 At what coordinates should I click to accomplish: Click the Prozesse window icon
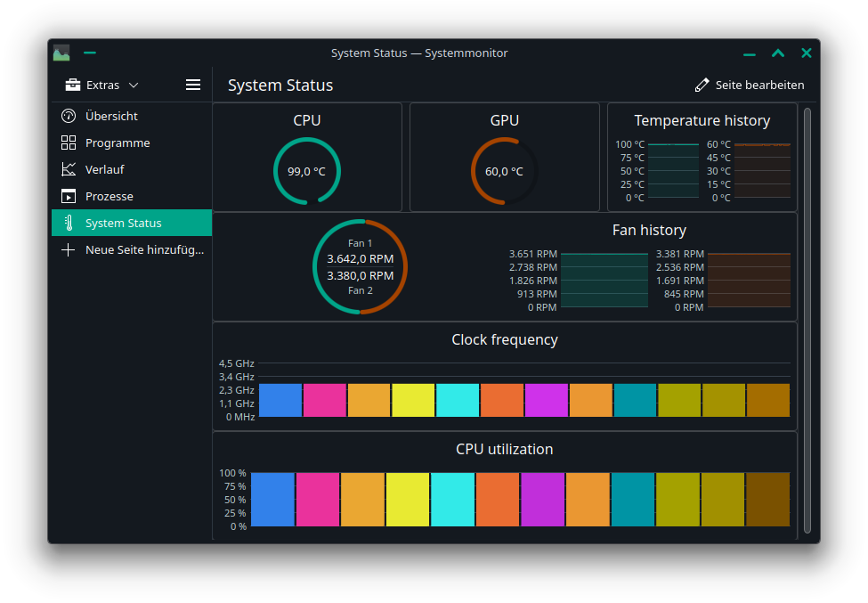pyautogui.click(x=68, y=196)
